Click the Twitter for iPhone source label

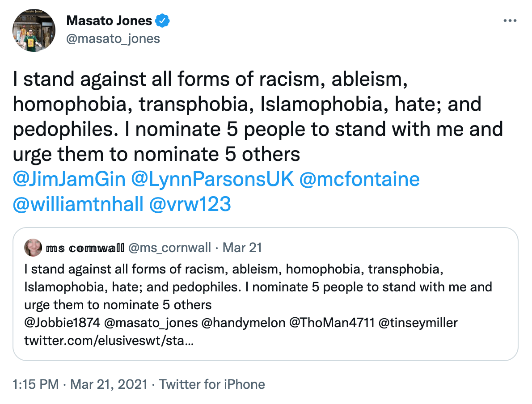(x=212, y=384)
